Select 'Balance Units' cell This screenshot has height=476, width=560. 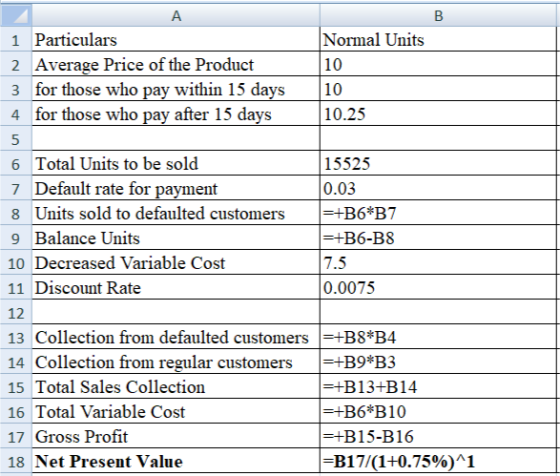pyautogui.click(x=176, y=238)
